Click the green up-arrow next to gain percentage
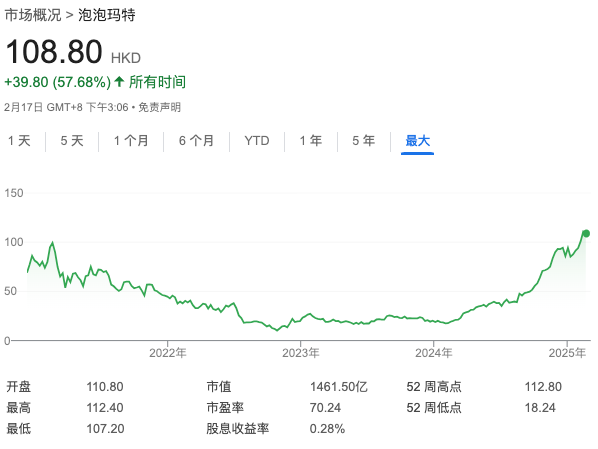Image resolution: width=598 pixels, height=449 pixels. [x=119, y=82]
